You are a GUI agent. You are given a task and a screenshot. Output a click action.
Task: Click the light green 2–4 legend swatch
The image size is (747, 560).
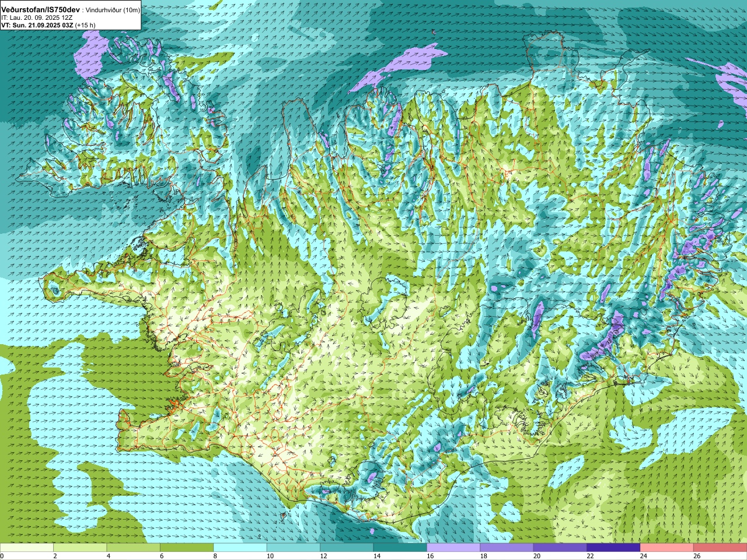[80, 548]
